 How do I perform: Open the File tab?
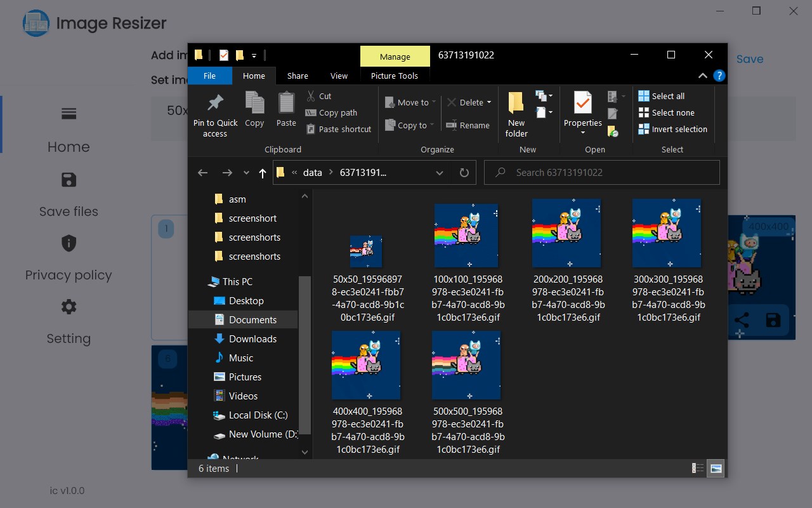point(209,76)
